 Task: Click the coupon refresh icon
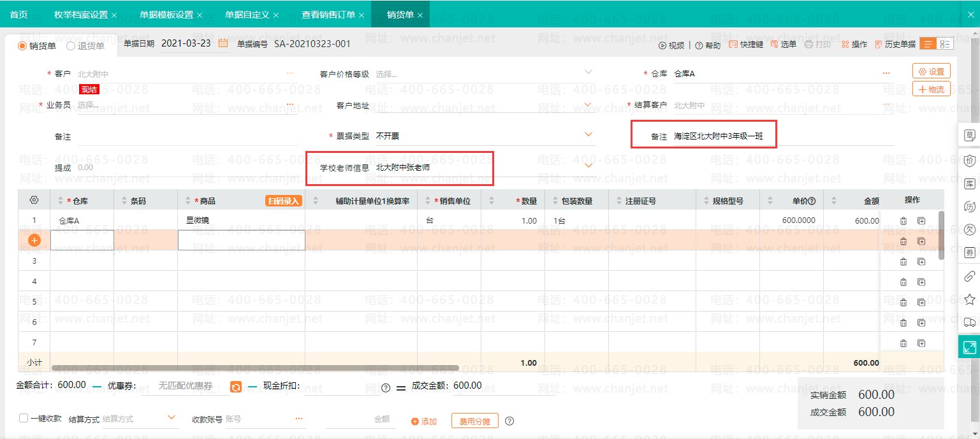236,387
